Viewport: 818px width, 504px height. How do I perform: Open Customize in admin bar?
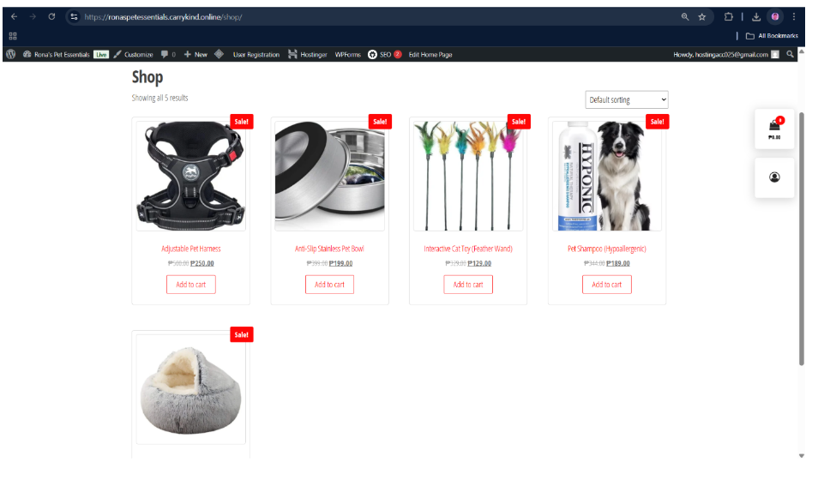point(134,54)
